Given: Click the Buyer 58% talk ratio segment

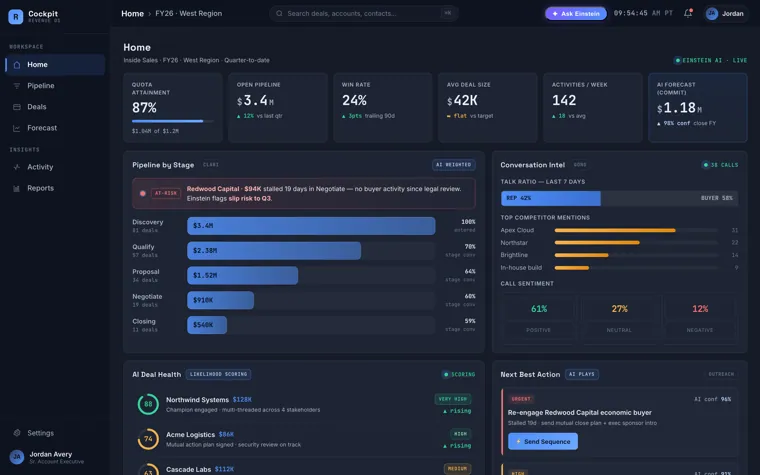Looking at the screenshot, I should point(669,198).
